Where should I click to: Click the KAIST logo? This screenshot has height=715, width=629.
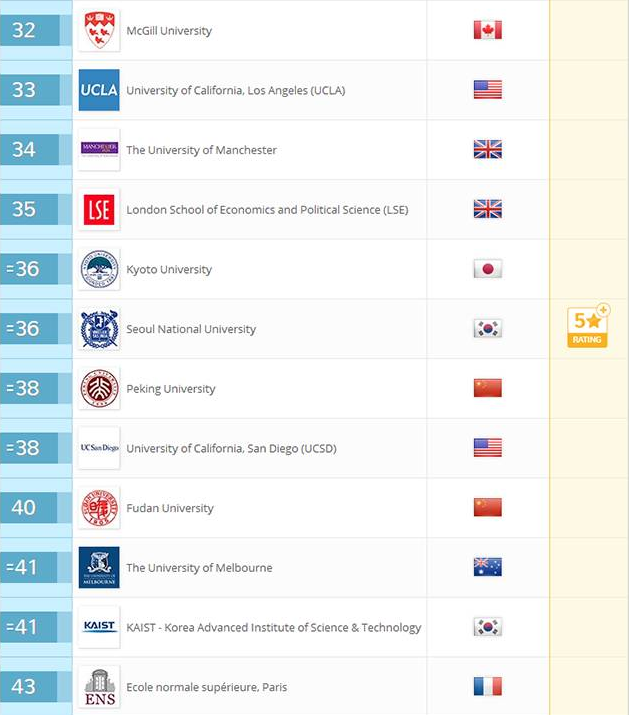[99, 627]
